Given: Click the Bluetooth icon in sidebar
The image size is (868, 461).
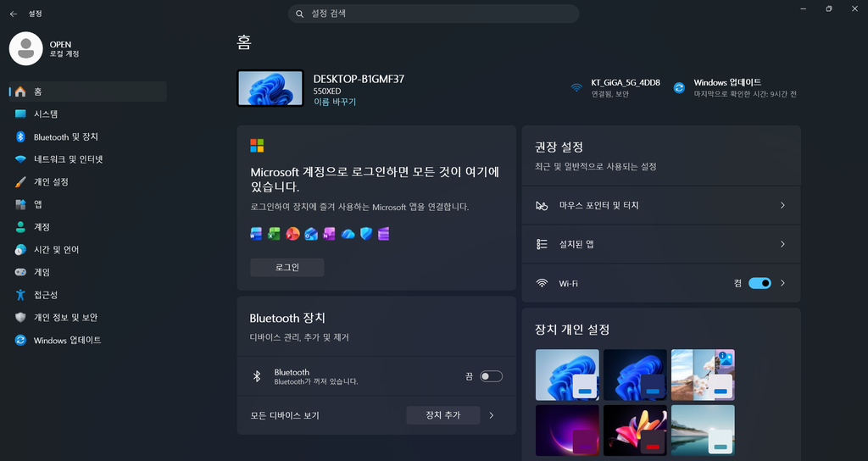Looking at the screenshot, I should coord(20,136).
